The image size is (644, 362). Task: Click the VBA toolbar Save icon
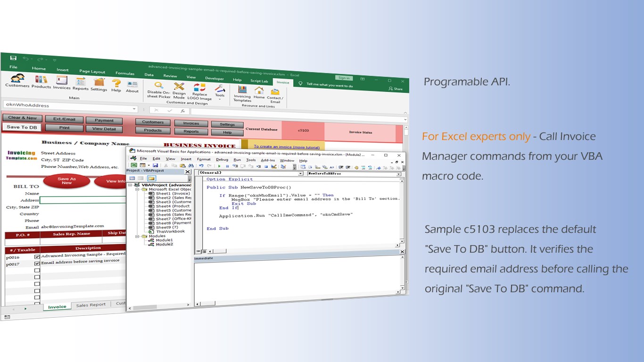point(155,165)
